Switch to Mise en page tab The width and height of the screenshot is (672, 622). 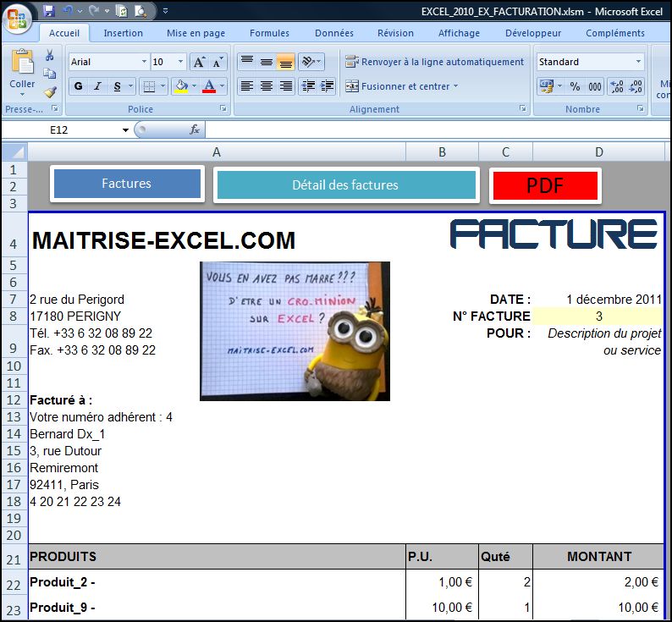coord(196,33)
